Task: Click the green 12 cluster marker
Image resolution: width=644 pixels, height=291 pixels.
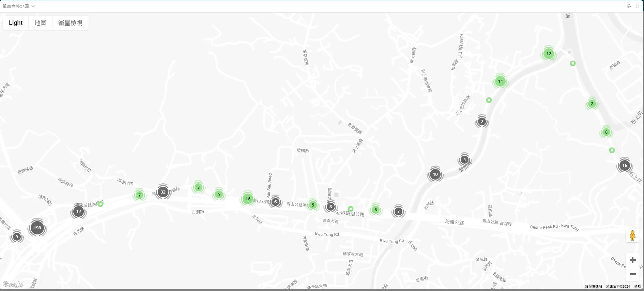Action: click(549, 54)
